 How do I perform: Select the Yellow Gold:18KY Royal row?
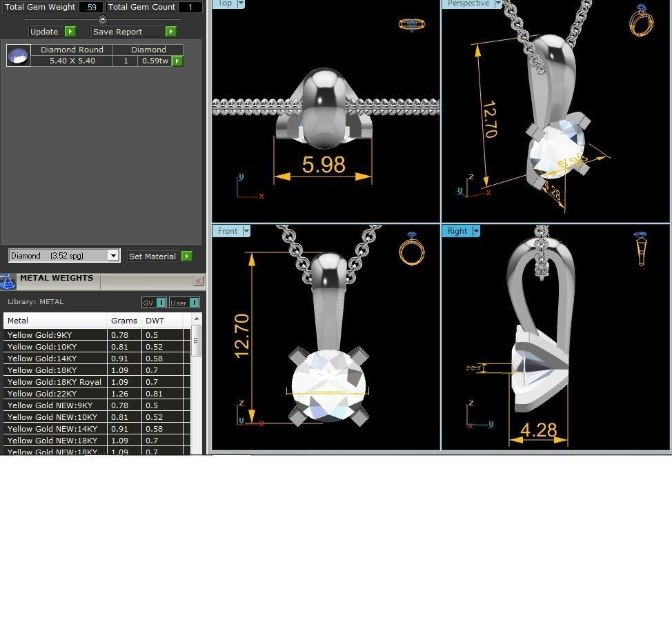pyautogui.click(x=97, y=381)
